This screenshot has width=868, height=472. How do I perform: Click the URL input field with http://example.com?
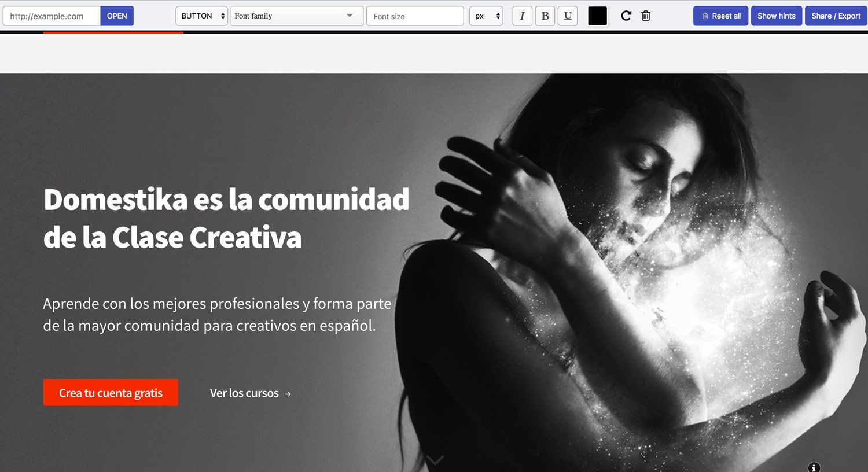pyautogui.click(x=52, y=16)
